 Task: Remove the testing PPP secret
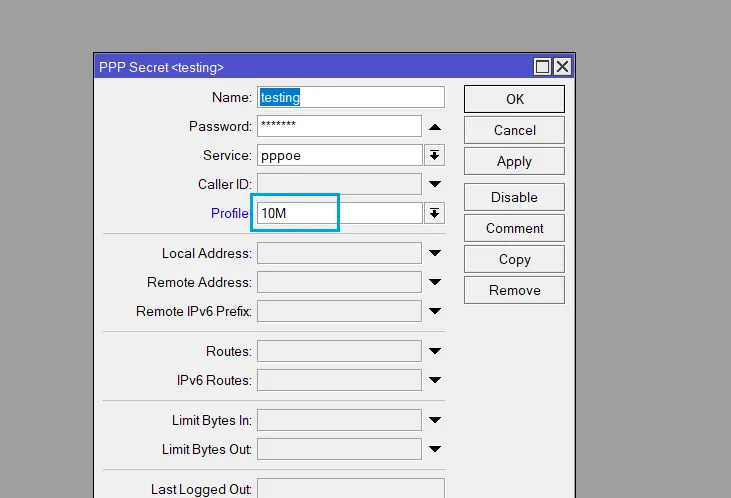[x=514, y=290]
